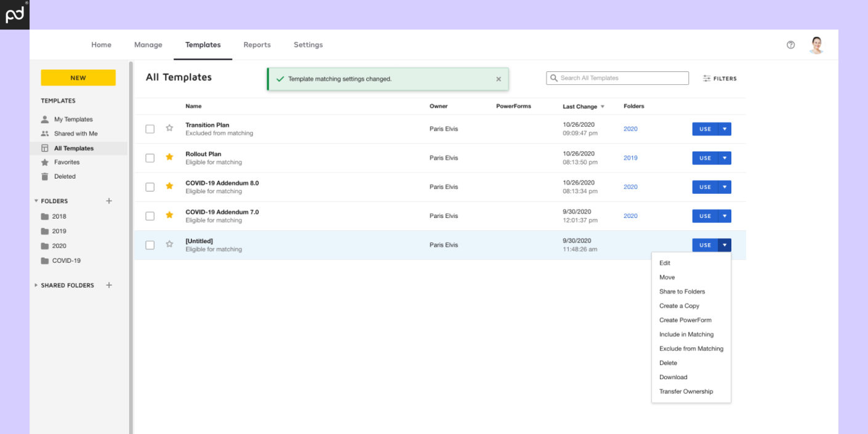Click the FILTERS icon

pos(707,78)
